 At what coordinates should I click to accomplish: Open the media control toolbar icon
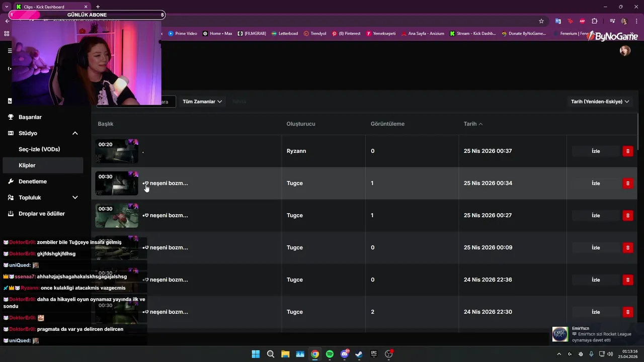(612, 21)
